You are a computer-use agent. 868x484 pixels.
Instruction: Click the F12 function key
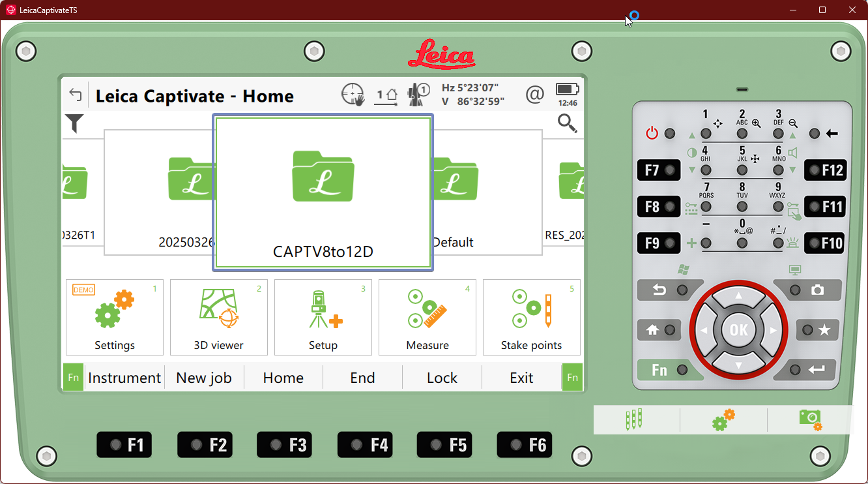825,170
